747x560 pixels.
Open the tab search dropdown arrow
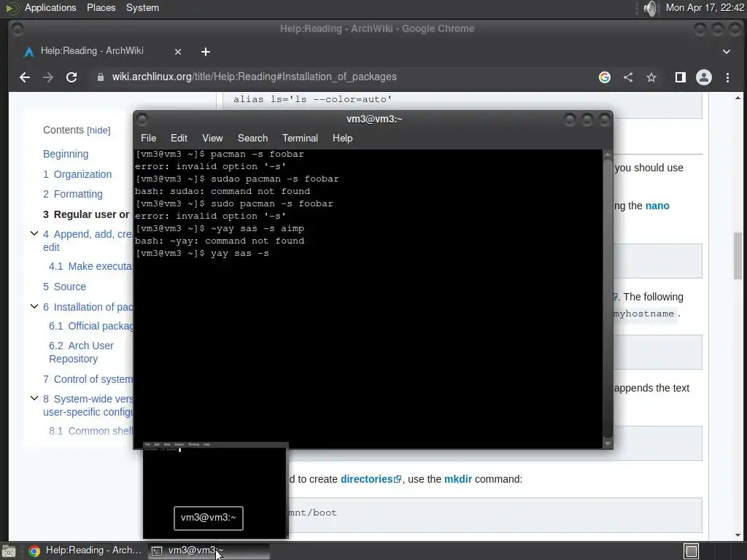(727, 52)
